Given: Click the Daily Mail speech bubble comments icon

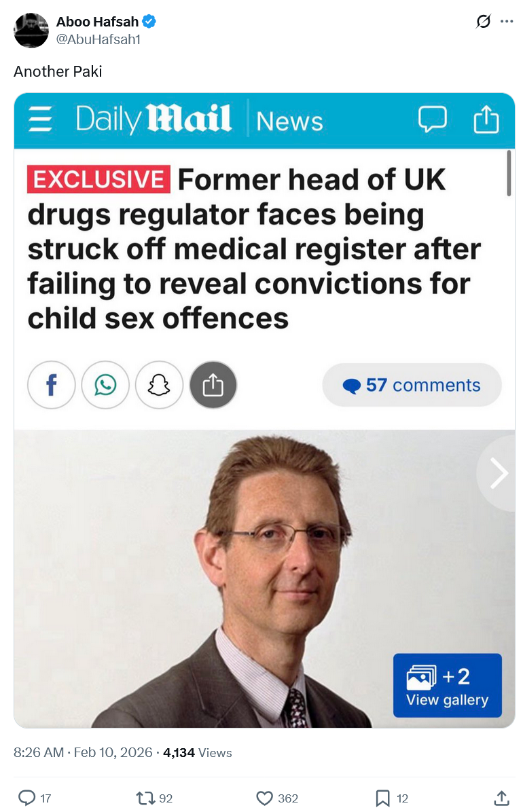Looking at the screenshot, I should point(432,119).
